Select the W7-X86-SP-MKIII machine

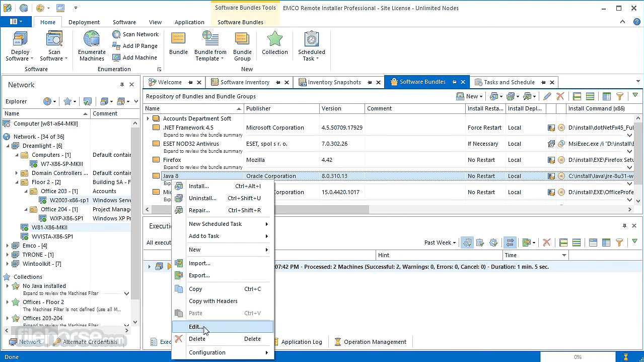62,164
